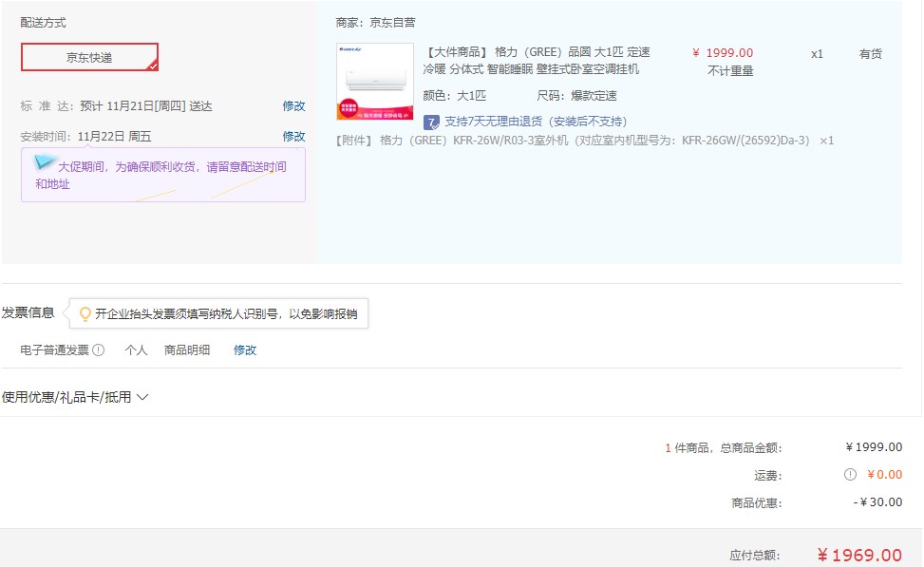Click the 尺码：爆款定速 attribute
924x567 pixels.
click(x=577, y=96)
